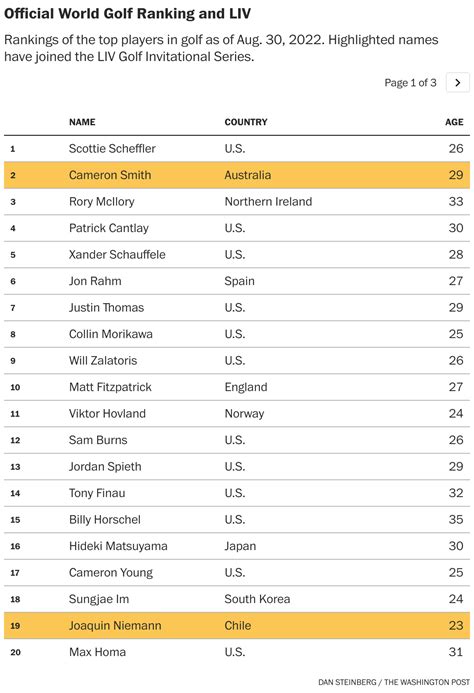Click the Page 1 of 3 indicator
The width and height of the screenshot is (474, 693).
point(410,83)
